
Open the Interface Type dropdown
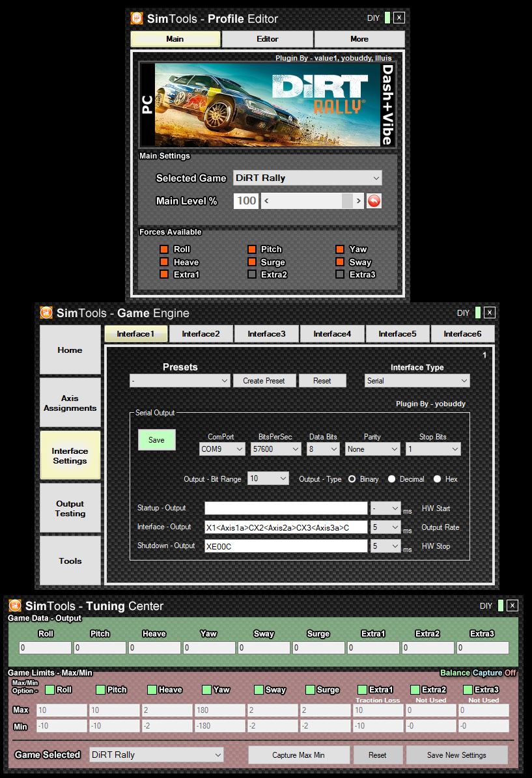pos(417,381)
